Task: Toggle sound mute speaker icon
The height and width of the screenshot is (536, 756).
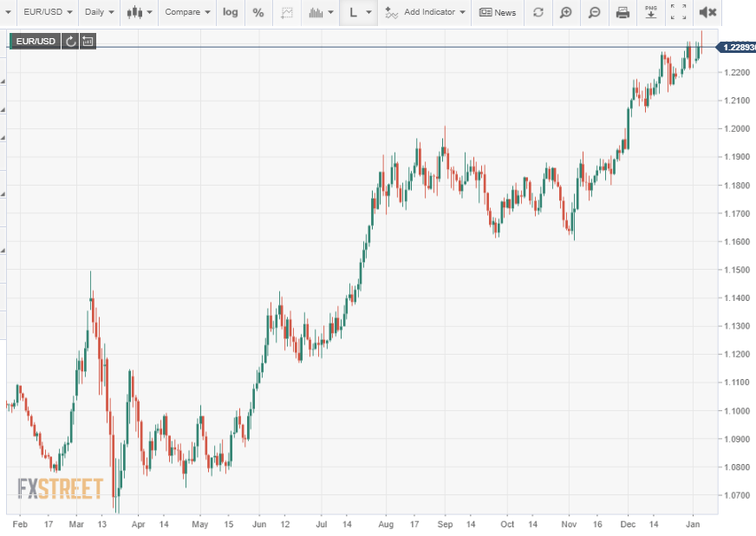Action: 707,12
